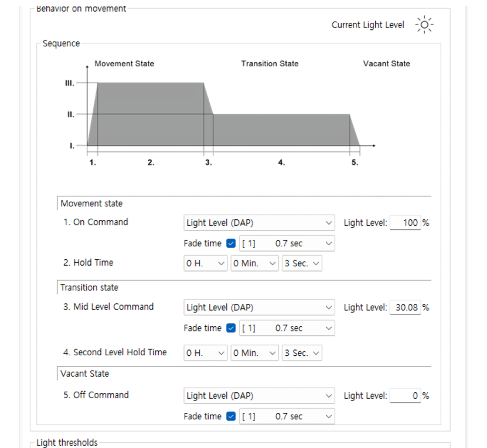Open On Command fade time dropdown
The width and height of the screenshot is (487, 448).
click(287, 243)
